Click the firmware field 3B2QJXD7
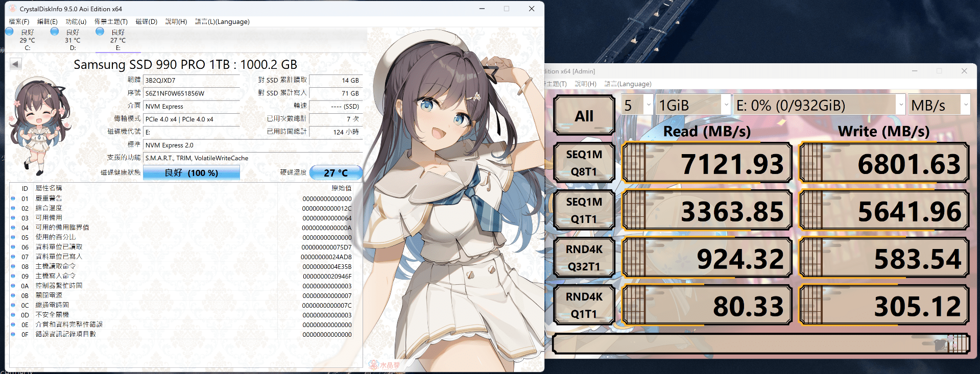The image size is (980, 374). pos(192,80)
